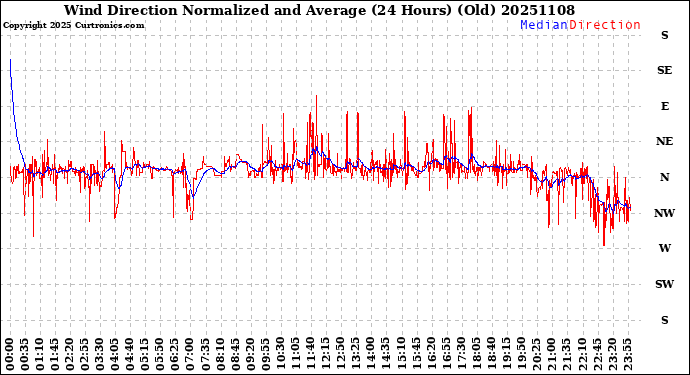Click the 14:00 time label

pyautogui.click(x=371, y=354)
